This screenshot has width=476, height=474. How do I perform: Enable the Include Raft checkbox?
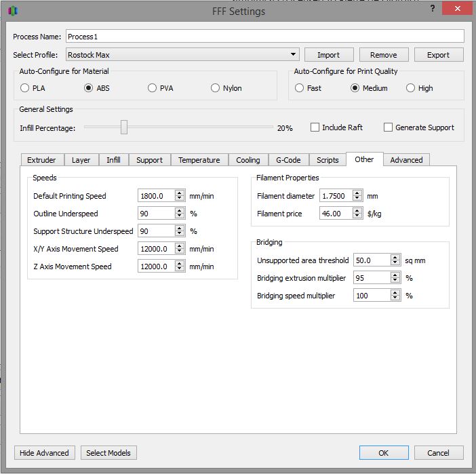pyautogui.click(x=315, y=127)
